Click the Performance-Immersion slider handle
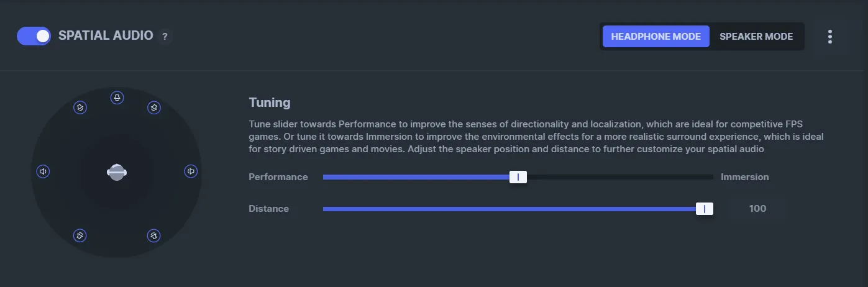Screen dimensions: 868x287 [x=518, y=177]
